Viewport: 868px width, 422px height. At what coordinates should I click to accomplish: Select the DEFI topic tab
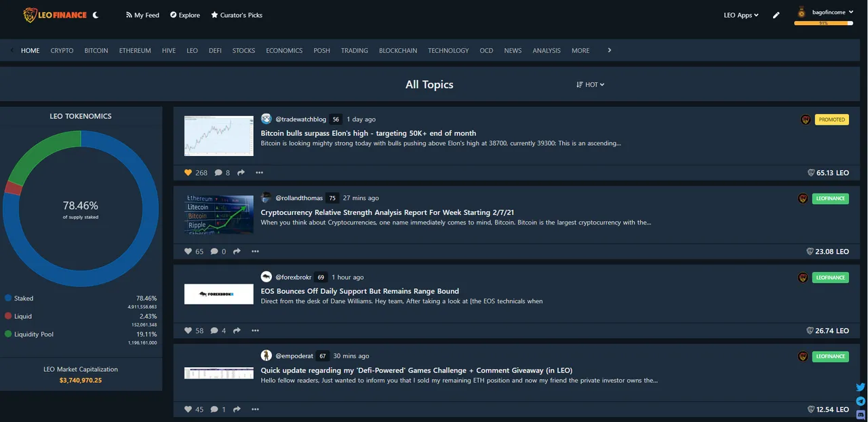pyautogui.click(x=215, y=50)
